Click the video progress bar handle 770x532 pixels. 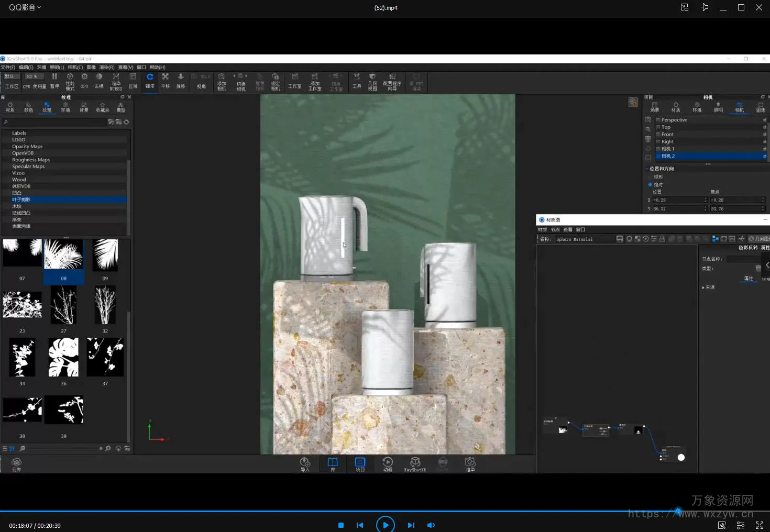point(678,511)
